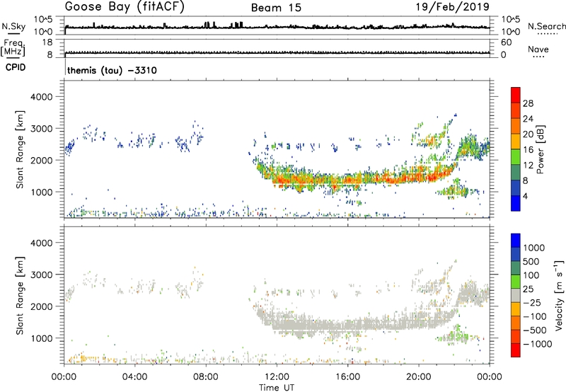This screenshot has width=566, height=392.
Task: Click the 2000 tick in the velocity panel
Action: tap(41, 306)
